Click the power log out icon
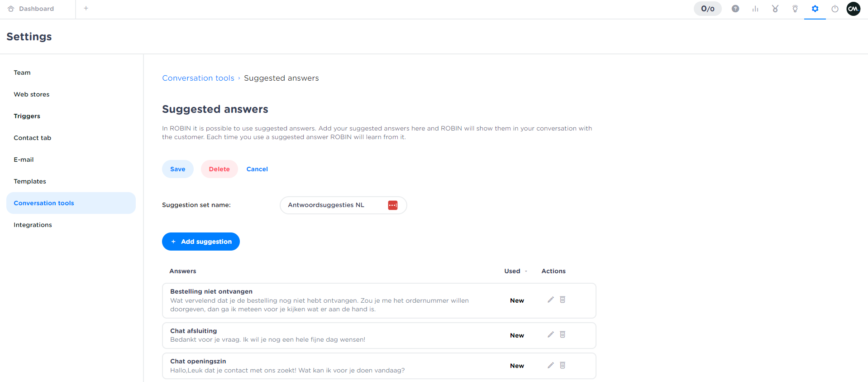868x382 pixels. point(835,9)
